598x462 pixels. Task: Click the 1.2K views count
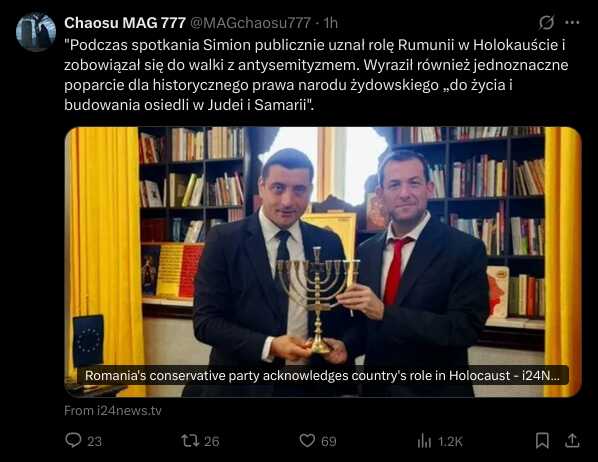coord(450,442)
